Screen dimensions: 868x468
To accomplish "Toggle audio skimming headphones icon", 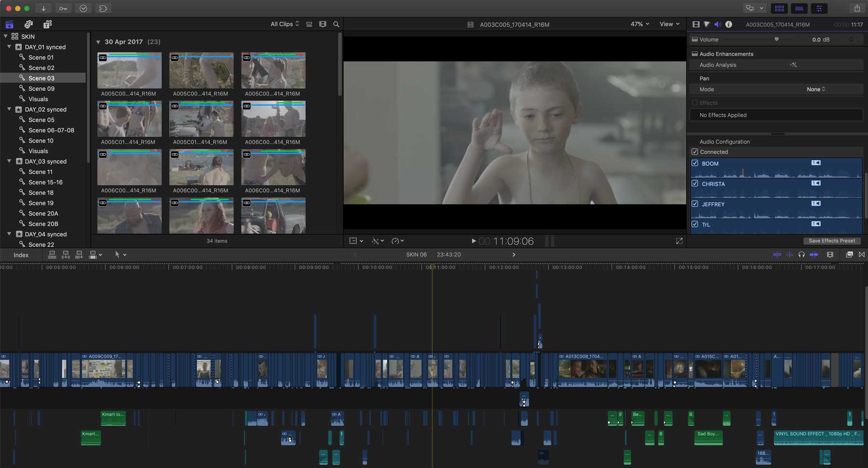I will [x=801, y=254].
